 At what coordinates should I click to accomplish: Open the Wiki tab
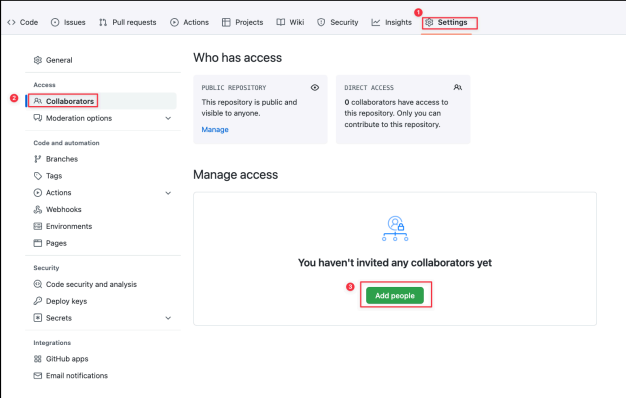tap(290, 22)
